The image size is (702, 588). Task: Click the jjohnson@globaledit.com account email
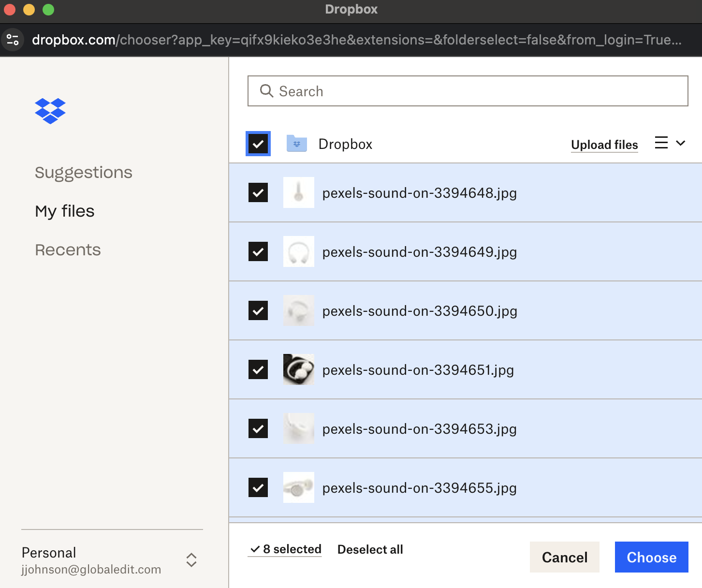click(91, 569)
